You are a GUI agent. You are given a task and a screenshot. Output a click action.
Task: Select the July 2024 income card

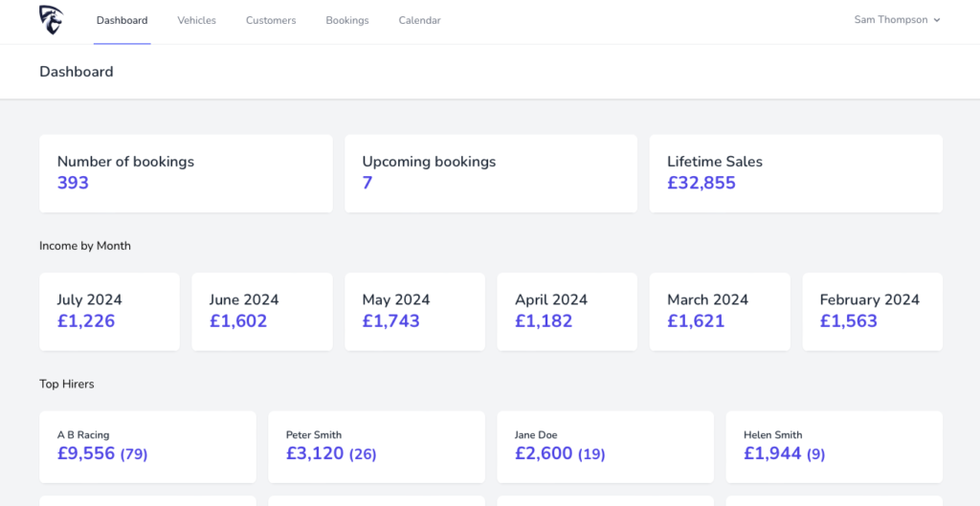[x=109, y=312]
